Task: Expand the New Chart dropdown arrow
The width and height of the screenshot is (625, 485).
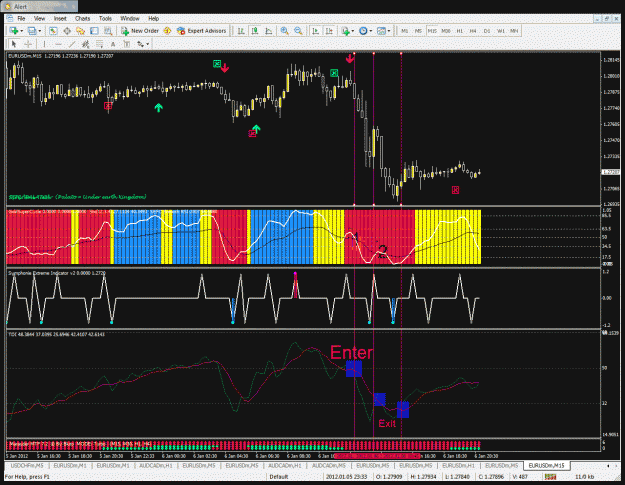Action: 22,31
